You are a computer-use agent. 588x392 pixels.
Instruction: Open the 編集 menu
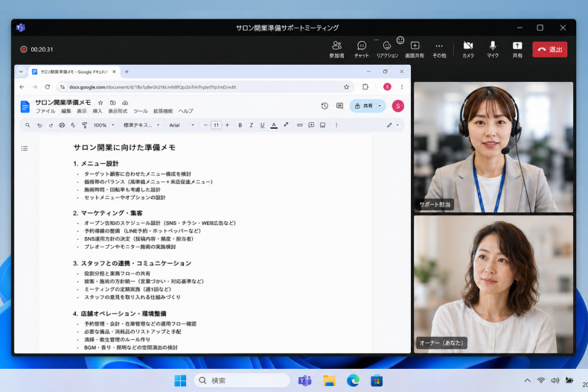(x=66, y=111)
